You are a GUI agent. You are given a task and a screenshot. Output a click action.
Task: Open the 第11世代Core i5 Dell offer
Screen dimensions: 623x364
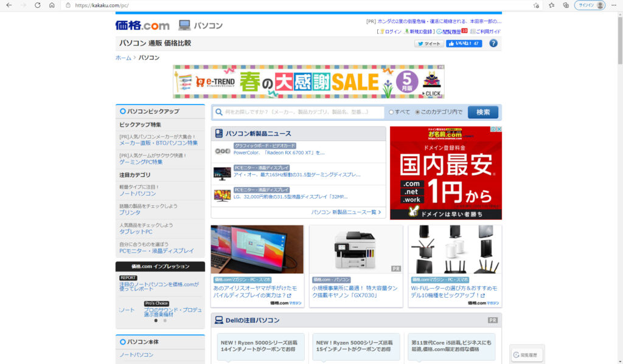pyautogui.click(x=451, y=346)
